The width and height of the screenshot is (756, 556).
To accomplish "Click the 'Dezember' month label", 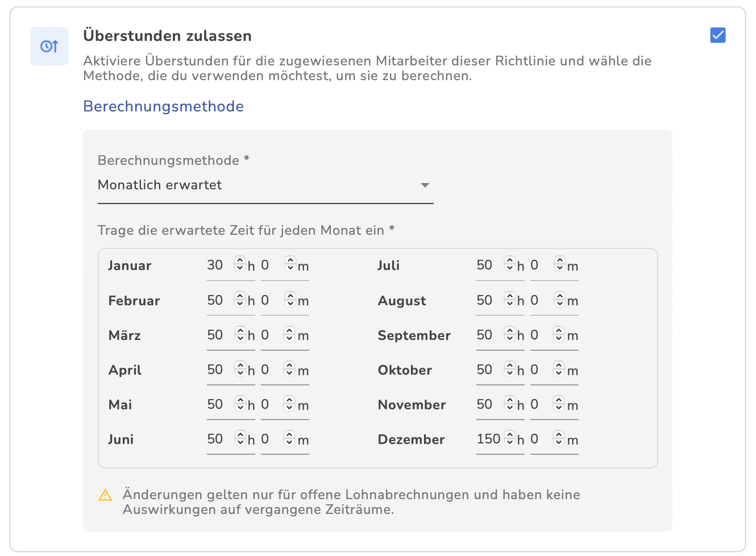I will (x=411, y=439).
